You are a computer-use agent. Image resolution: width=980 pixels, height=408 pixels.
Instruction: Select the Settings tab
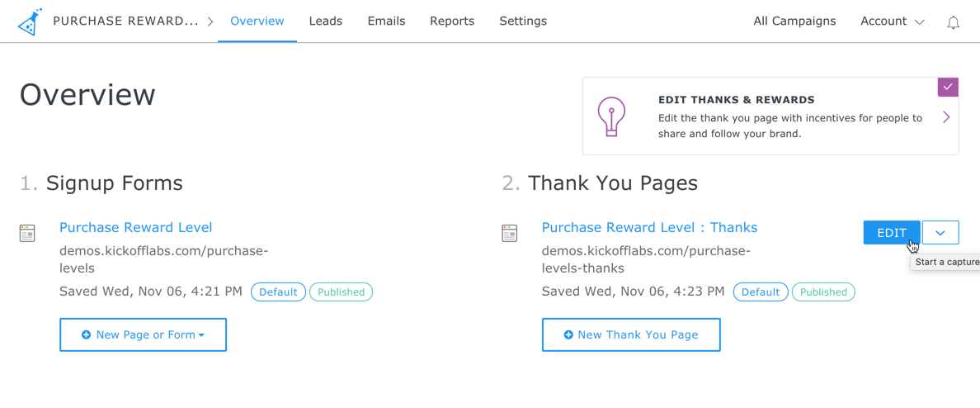(x=523, y=21)
